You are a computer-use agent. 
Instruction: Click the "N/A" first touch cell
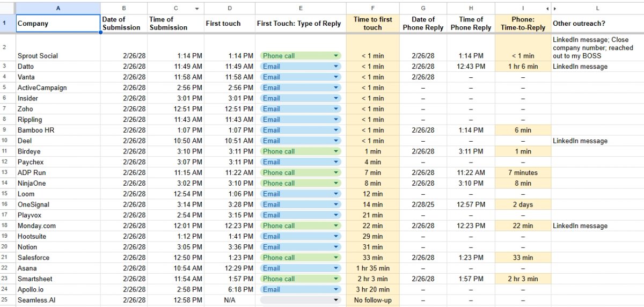click(230, 300)
